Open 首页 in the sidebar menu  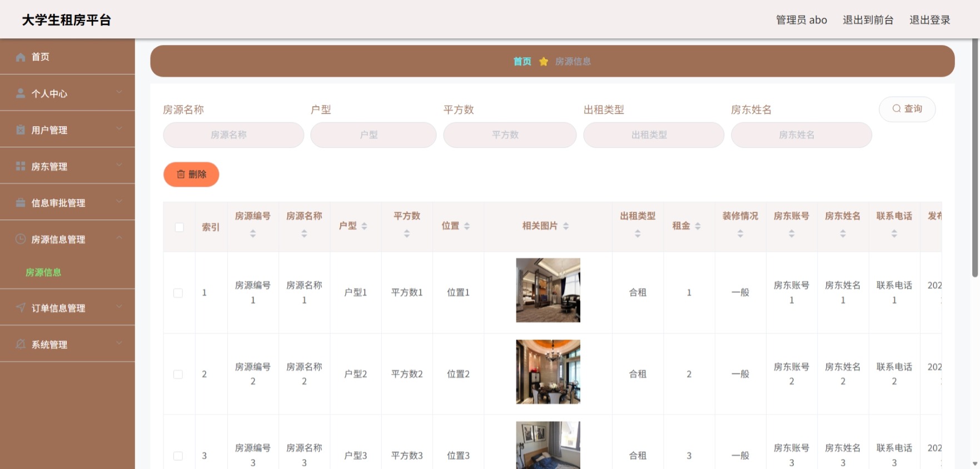click(x=67, y=57)
